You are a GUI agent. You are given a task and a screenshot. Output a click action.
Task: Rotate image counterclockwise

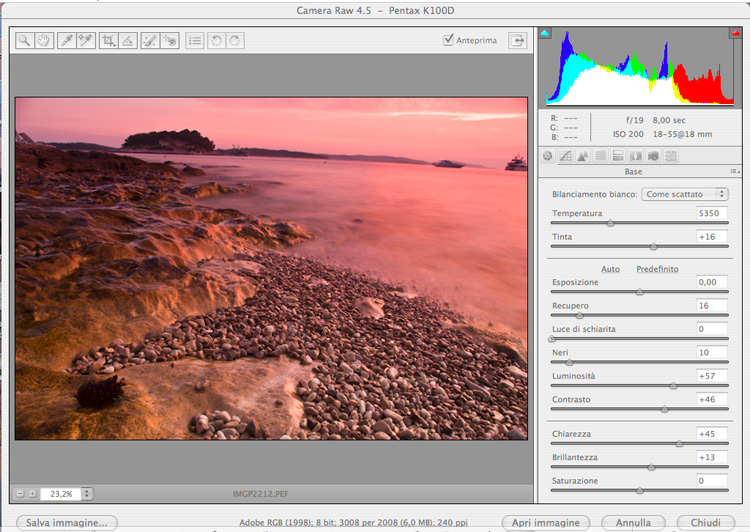(216, 41)
